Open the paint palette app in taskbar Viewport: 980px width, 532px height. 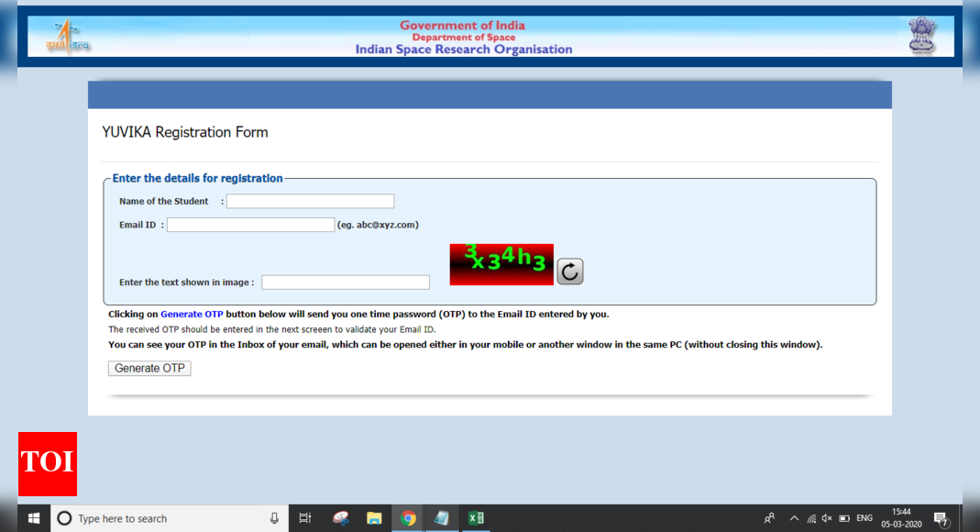click(341, 518)
